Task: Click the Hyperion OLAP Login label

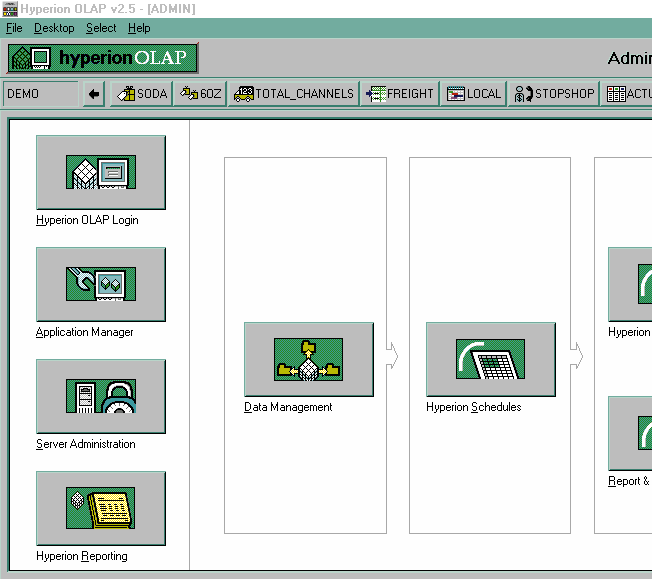Action: (87, 220)
